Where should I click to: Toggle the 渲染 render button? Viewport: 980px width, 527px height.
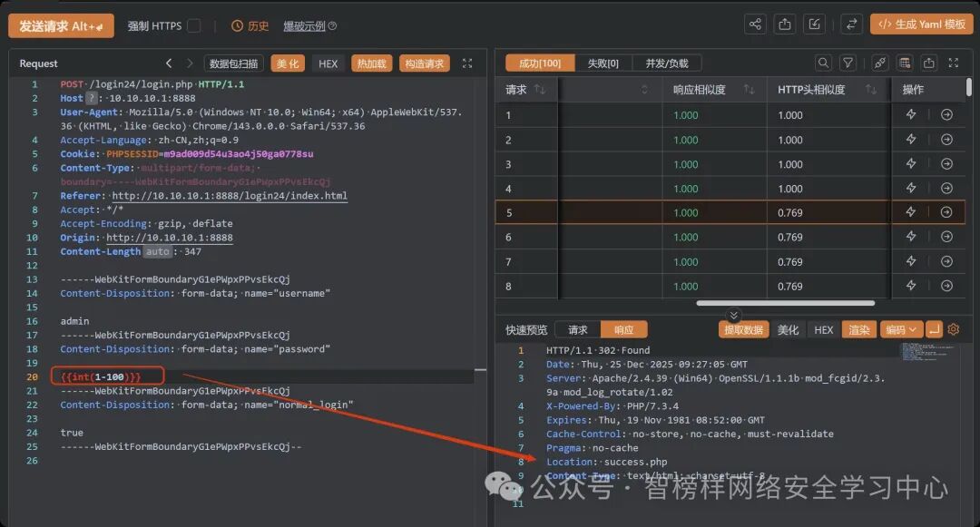[859, 329]
